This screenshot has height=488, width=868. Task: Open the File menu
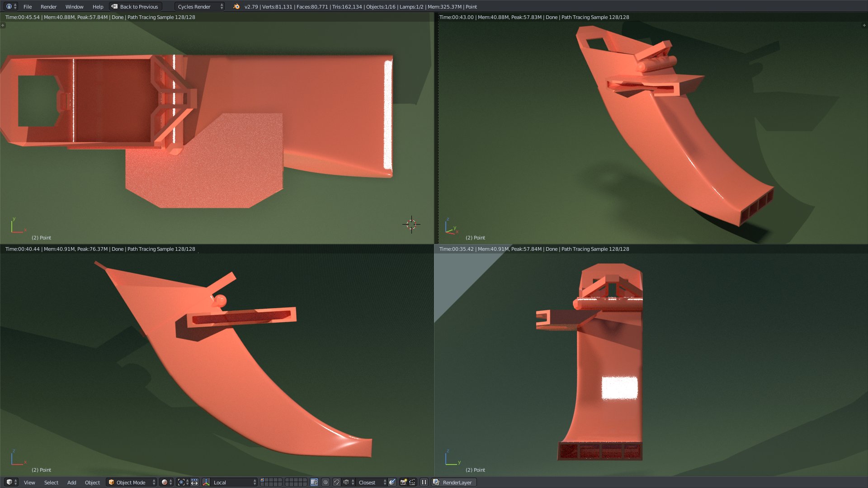coord(28,7)
